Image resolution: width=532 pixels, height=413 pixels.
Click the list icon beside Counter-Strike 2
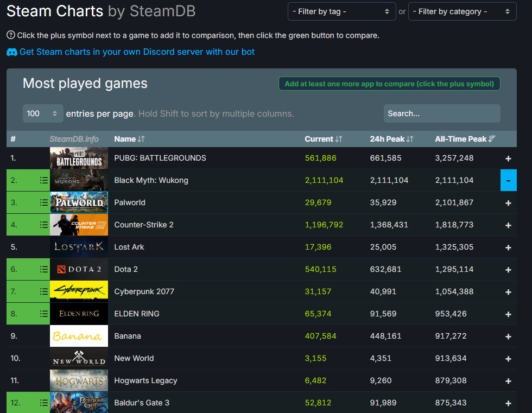pos(44,225)
